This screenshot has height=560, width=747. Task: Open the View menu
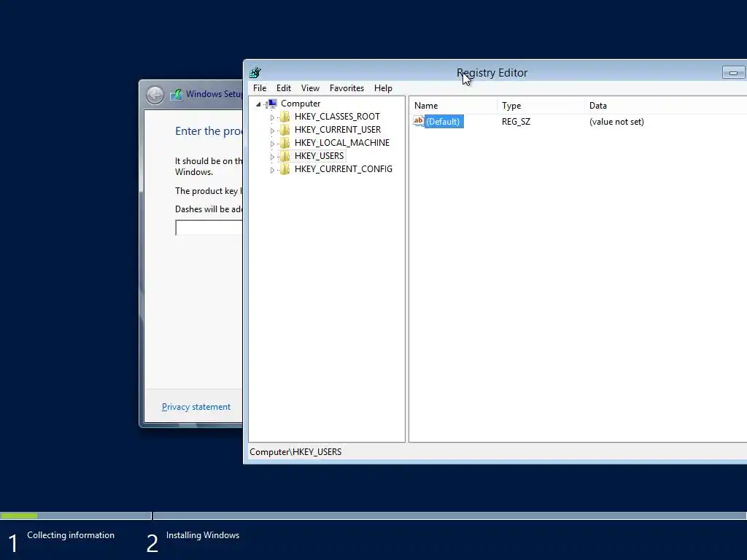coord(310,88)
